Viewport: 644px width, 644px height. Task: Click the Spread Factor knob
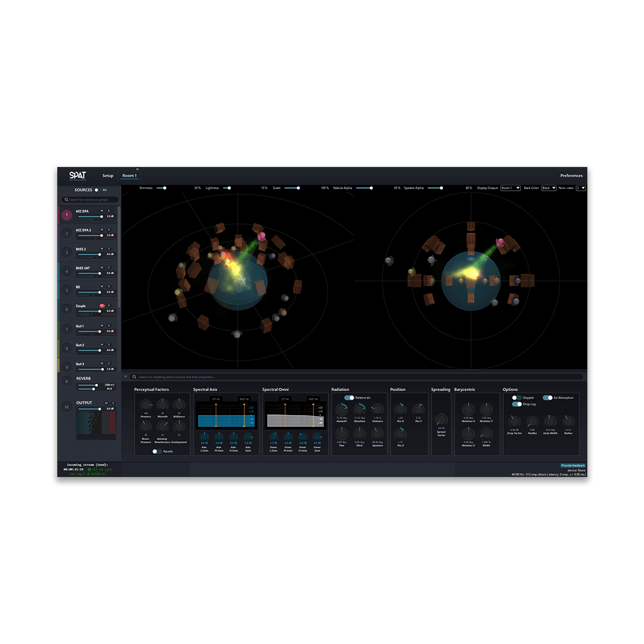click(441, 420)
